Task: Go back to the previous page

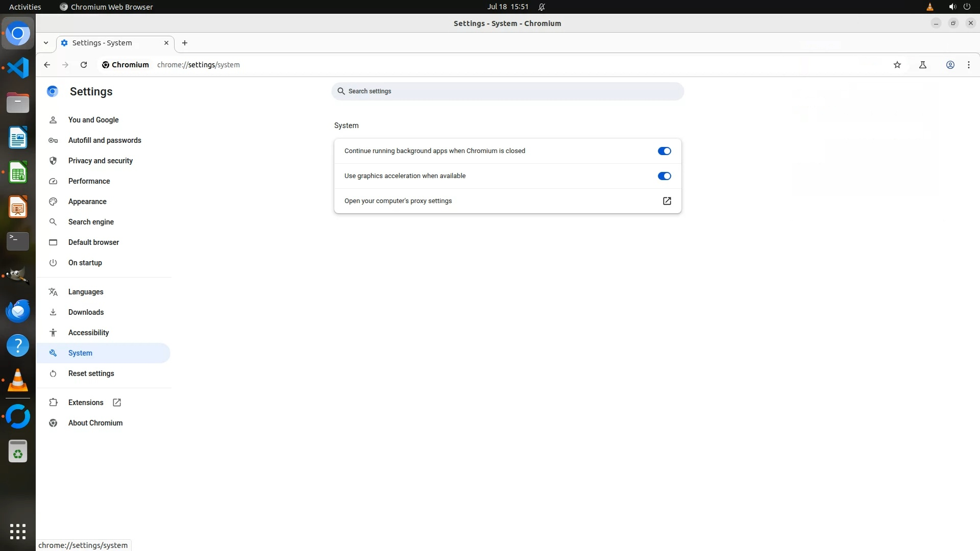Action: (x=47, y=65)
